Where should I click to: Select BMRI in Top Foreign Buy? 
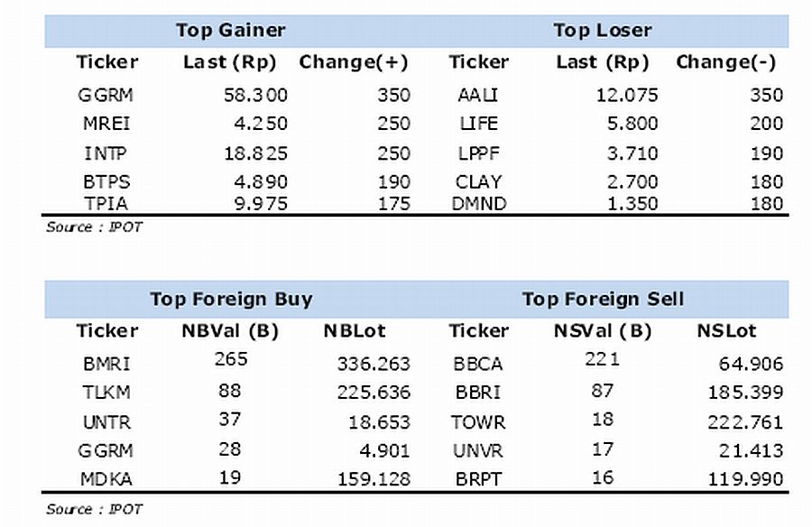tap(106, 364)
